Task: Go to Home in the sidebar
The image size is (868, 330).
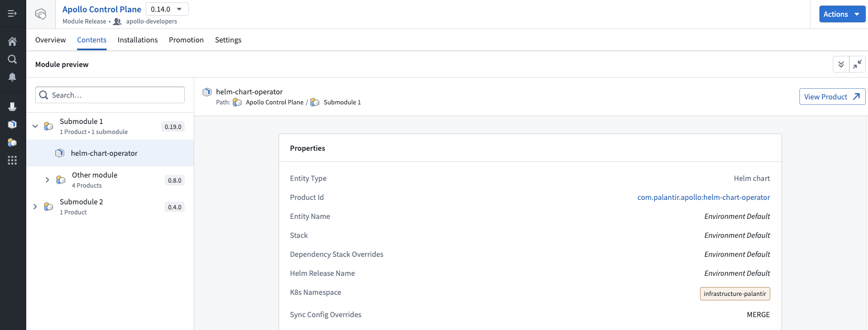Action: tap(12, 41)
